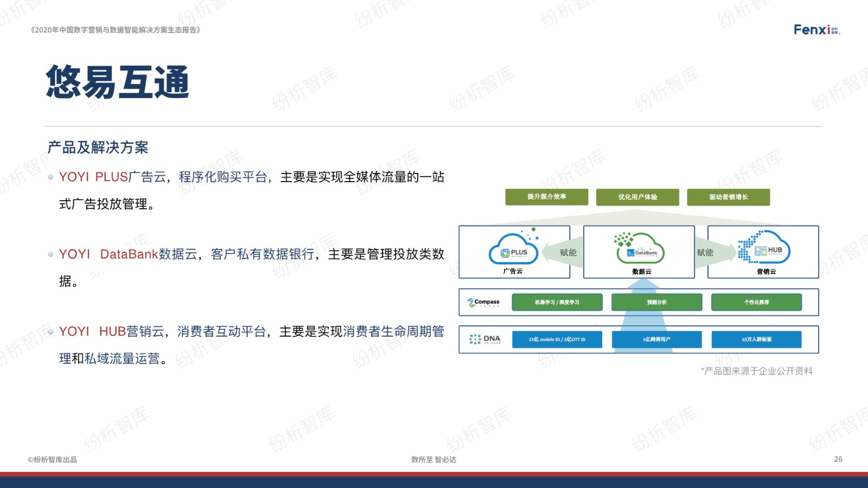Click the blue 程序化购买平台 text
The height and width of the screenshot is (488, 868).
point(223,177)
